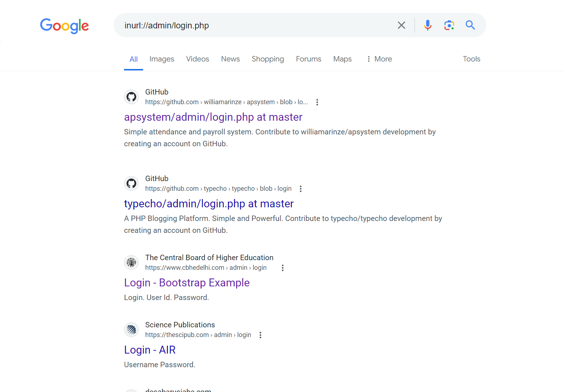The width and height of the screenshot is (564, 392).
Task: Click the www.cbhedelhi.com admin login URL
Action: (x=206, y=268)
